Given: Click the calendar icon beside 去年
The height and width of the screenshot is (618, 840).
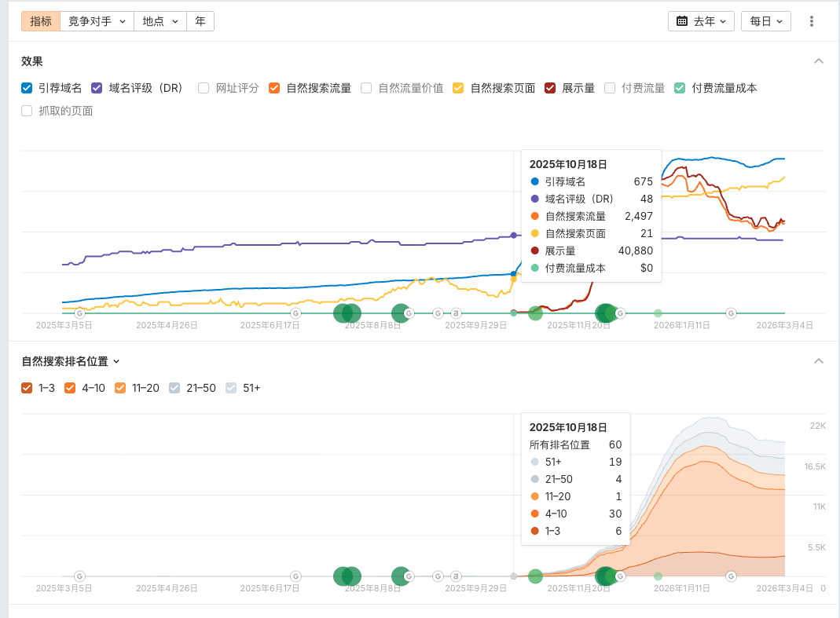Looking at the screenshot, I should [x=681, y=21].
